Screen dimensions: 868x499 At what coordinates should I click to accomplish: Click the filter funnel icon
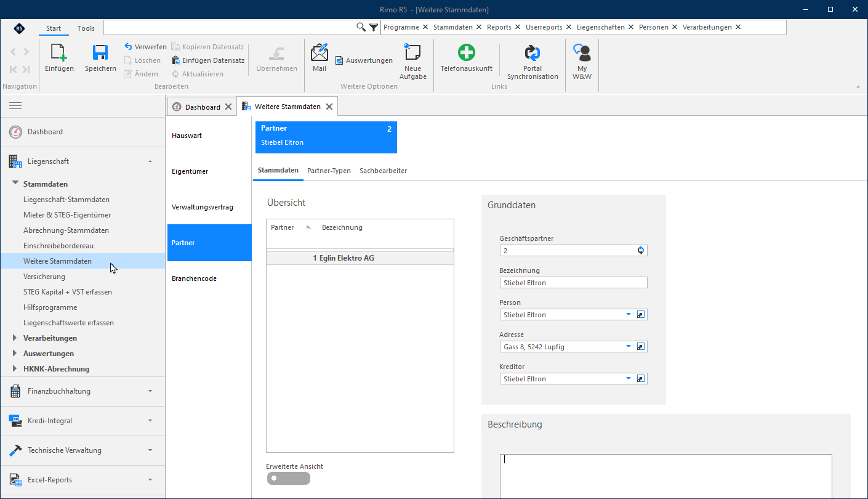(374, 27)
